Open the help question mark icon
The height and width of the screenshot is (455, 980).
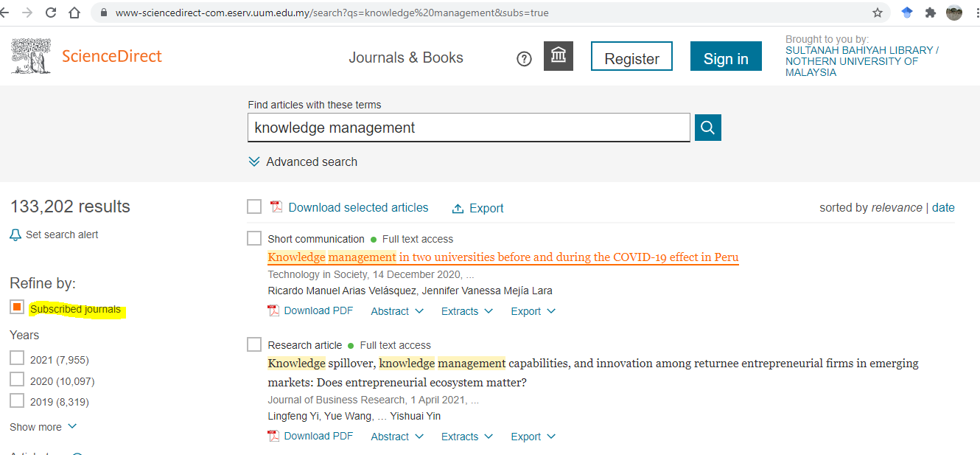pyautogui.click(x=524, y=59)
